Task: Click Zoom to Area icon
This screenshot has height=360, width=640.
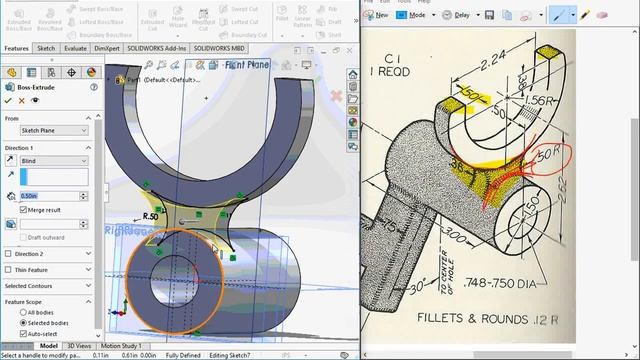Action: (162, 65)
